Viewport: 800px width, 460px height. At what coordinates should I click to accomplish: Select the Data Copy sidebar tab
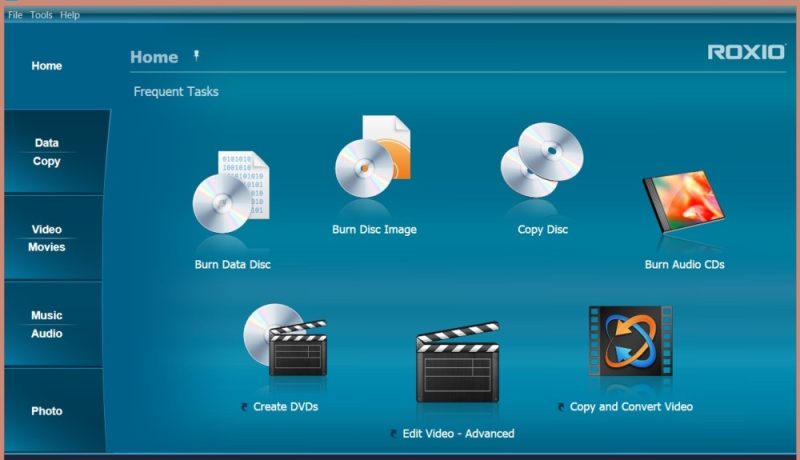point(47,152)
